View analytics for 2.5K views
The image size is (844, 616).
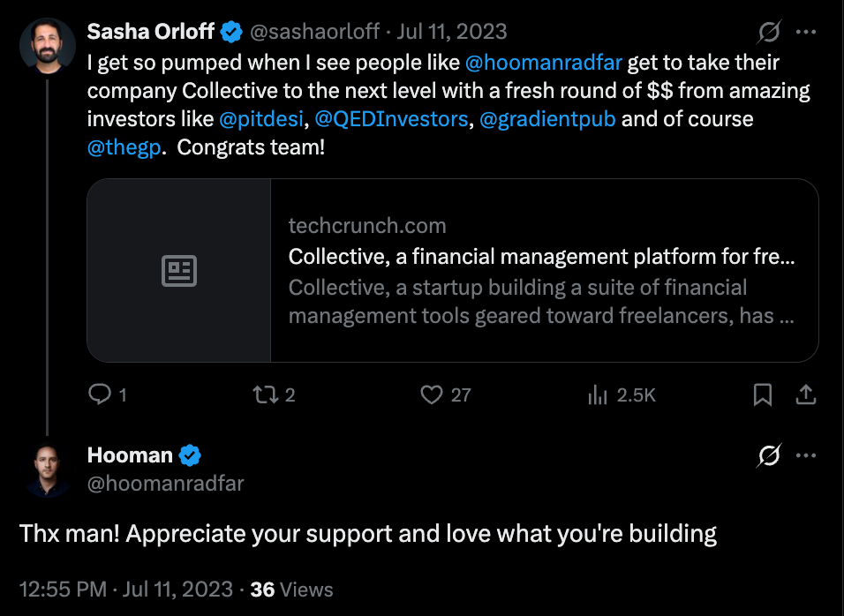[599, 394]
